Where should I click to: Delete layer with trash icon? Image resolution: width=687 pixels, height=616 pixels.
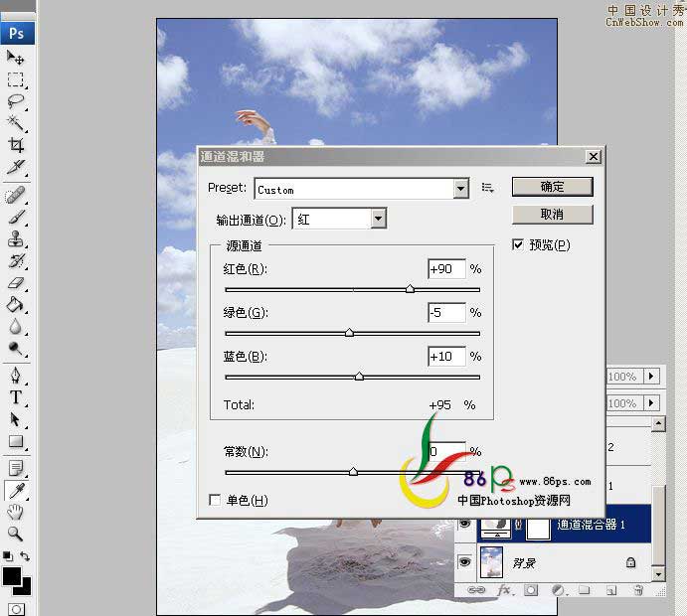coord(638,590)
